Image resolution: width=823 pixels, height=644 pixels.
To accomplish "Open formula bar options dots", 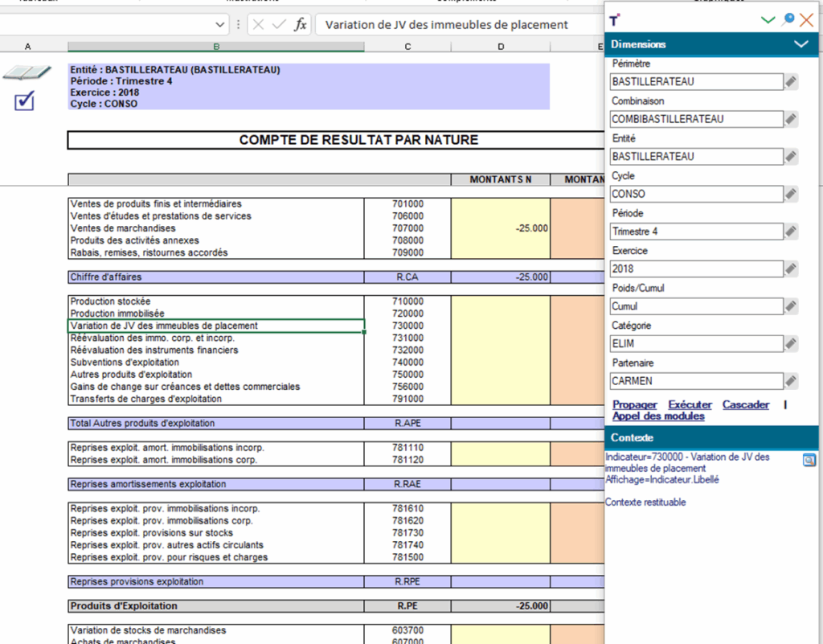I will pos(238,25).
